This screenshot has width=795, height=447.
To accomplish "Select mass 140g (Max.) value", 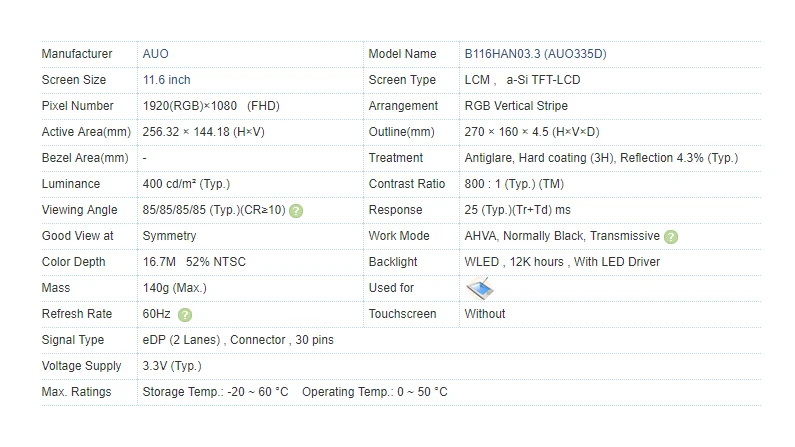I will 174,288.
